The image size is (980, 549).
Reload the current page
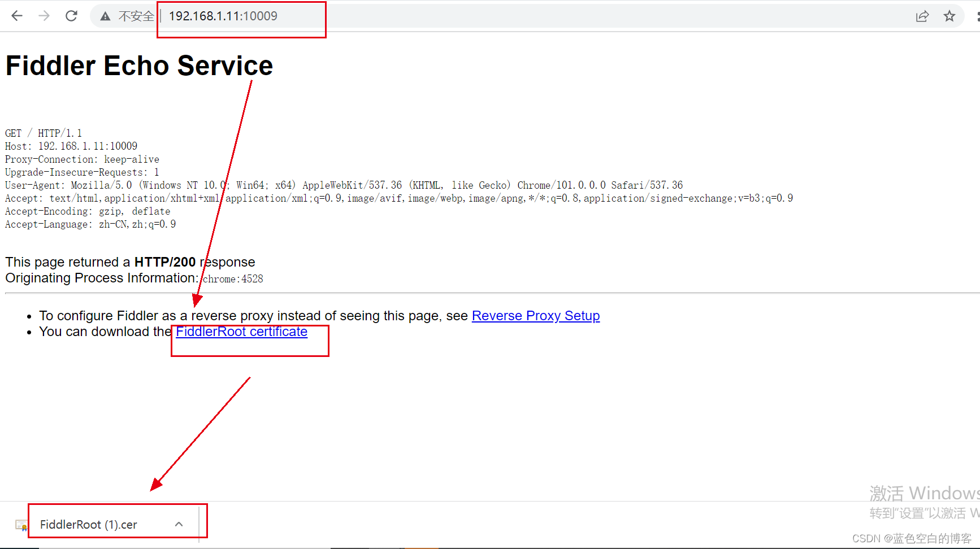click(x=71, y=16)
